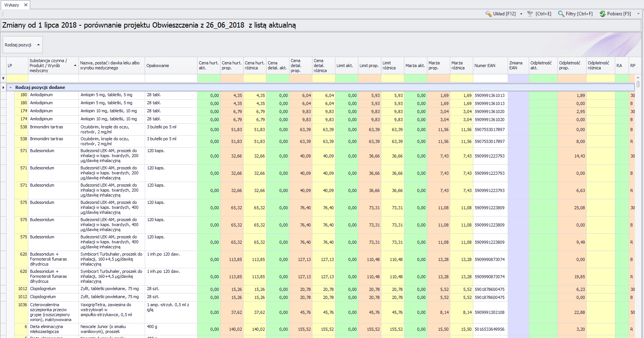
Task: Click the funnel icon labeled [Ctrl+E]
Action: (530, 14)
